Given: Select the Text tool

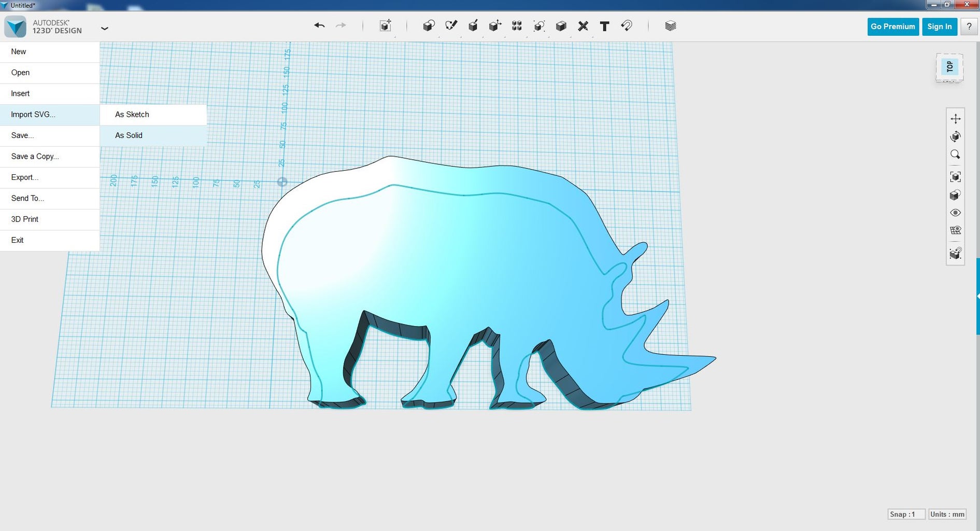Looking at the screenshot, I should point(604,25).
